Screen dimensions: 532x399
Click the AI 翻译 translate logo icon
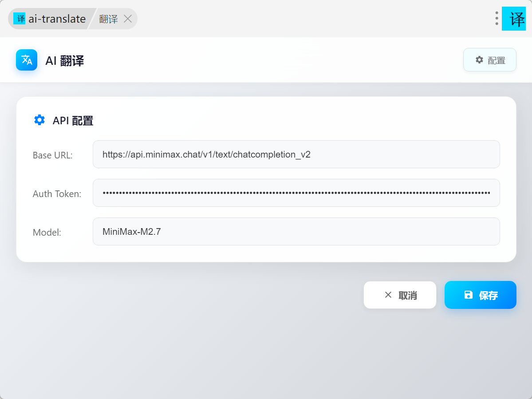point(27,60)
